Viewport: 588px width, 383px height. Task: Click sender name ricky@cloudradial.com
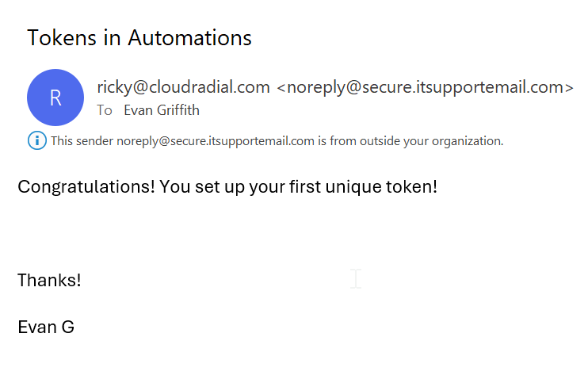[183, 87]
